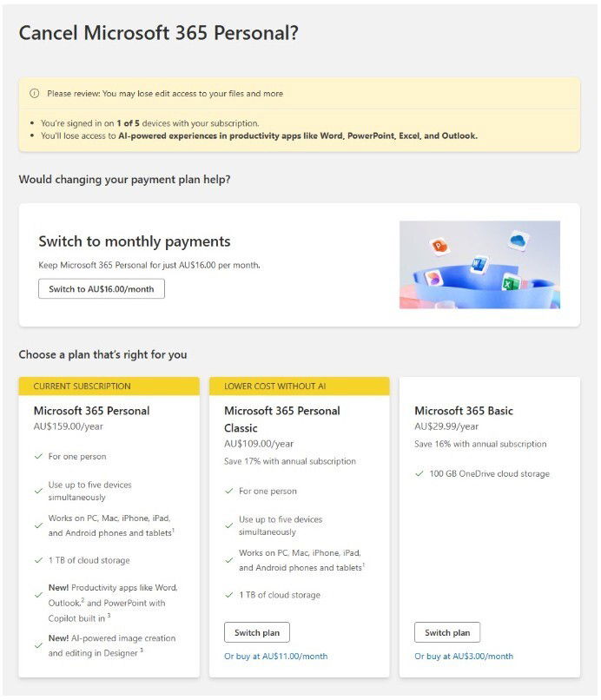Screen dimensions: 601x700
Task: Select the 'Lower cost without AI' banner
Action: [x=299, y=386]
